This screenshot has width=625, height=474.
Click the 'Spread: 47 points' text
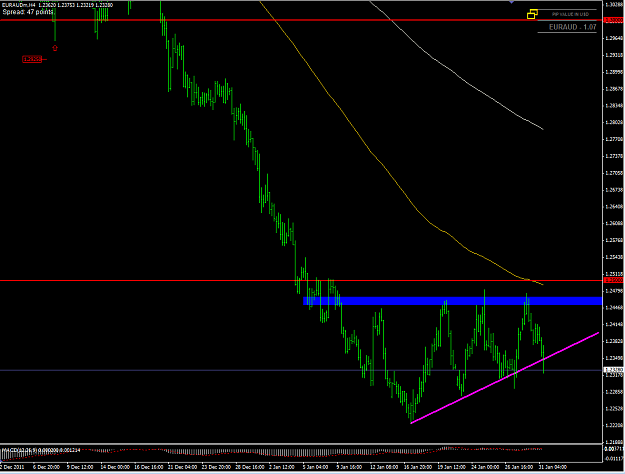pyautogui.click(x=28, y=12)
